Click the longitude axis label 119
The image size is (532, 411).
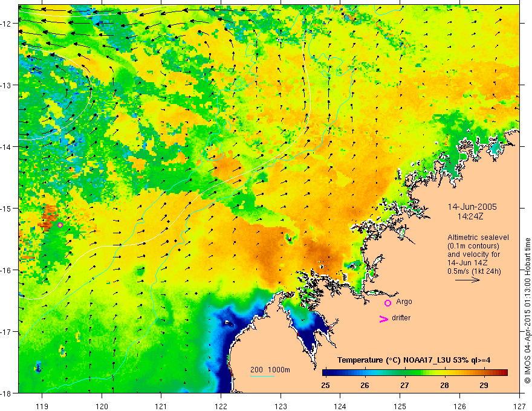[42, 406]
